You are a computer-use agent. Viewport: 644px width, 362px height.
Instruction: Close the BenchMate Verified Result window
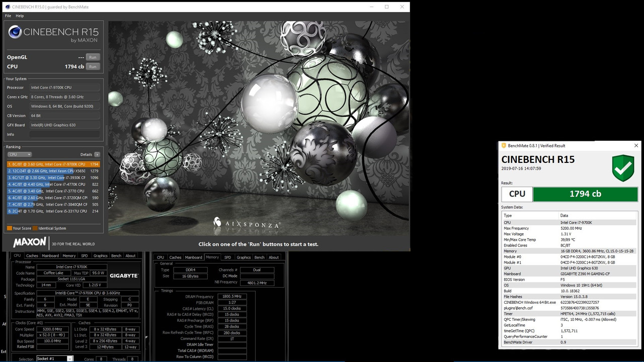click(x=636, y=146)
